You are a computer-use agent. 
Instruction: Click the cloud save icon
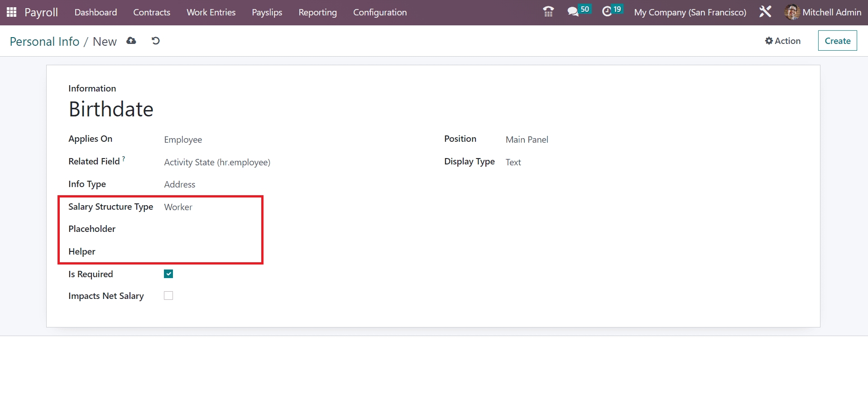tap(131, 41)
